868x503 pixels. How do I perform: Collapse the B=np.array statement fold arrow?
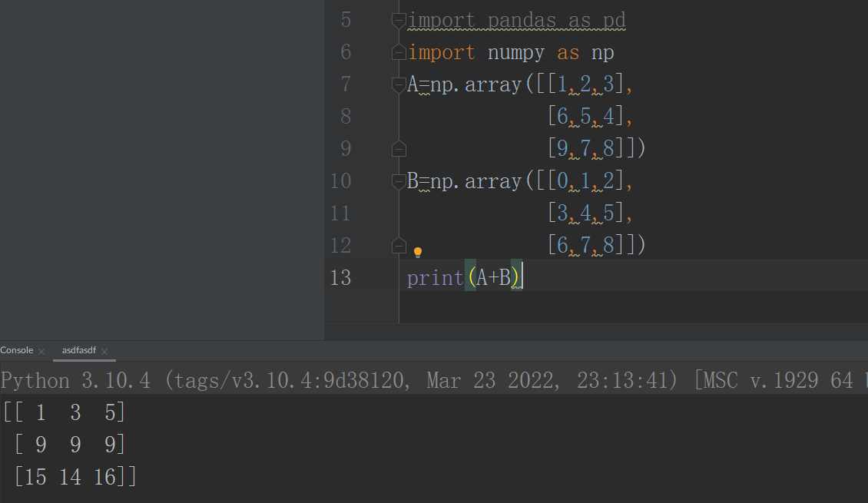point(399,180)
